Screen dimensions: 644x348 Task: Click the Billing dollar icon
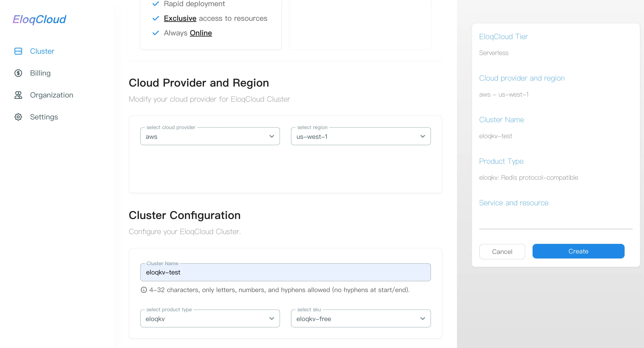click(18, 73)
